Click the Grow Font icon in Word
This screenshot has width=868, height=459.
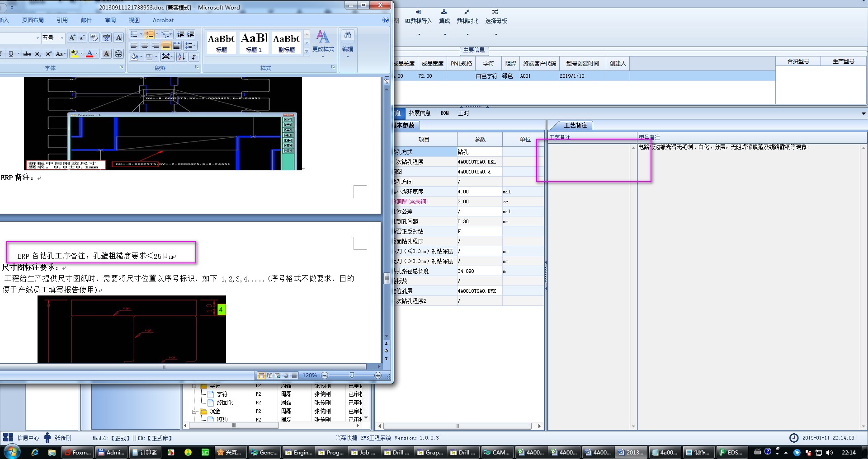72,38
